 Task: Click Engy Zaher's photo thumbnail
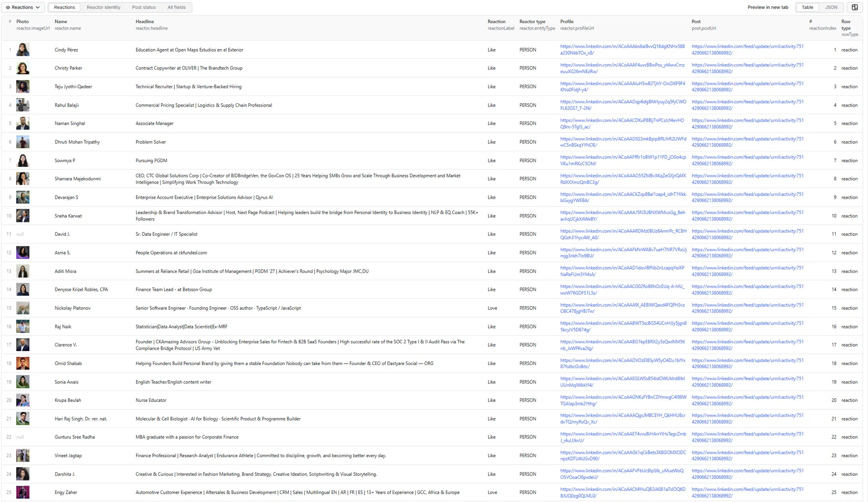click(x=23, y=492)
